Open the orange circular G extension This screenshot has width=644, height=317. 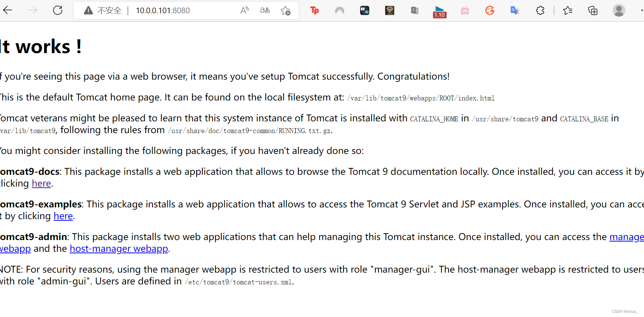pos(490,10)
